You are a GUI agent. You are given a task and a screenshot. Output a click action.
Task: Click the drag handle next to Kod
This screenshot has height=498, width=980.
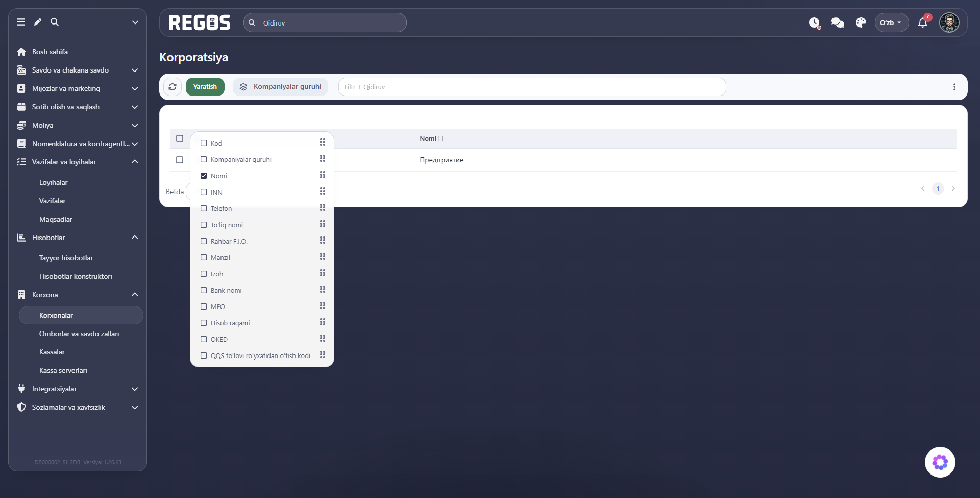tap(323, 142)
